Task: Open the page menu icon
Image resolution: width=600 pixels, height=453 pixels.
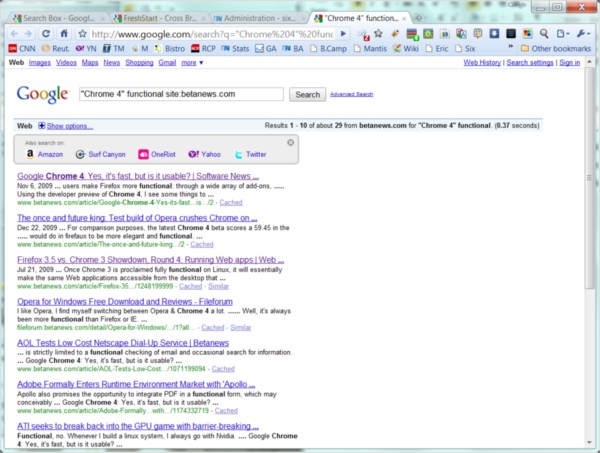Action: pyautogui.click(x=562, y=34)
